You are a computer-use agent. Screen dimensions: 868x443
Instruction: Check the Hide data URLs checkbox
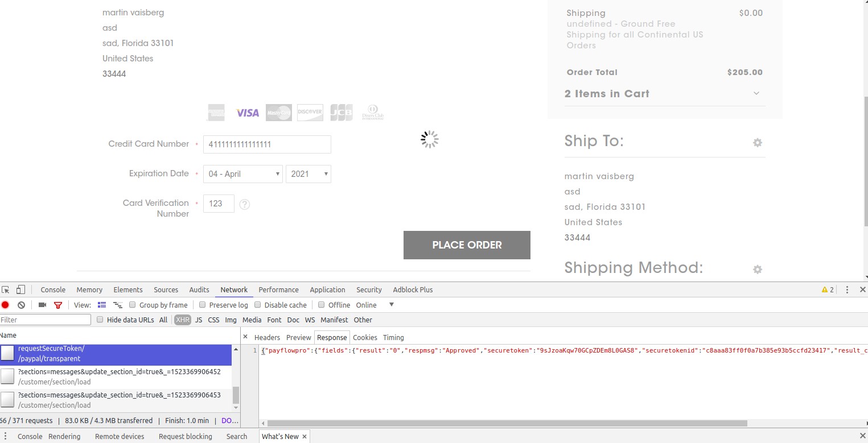coord(99,320)
